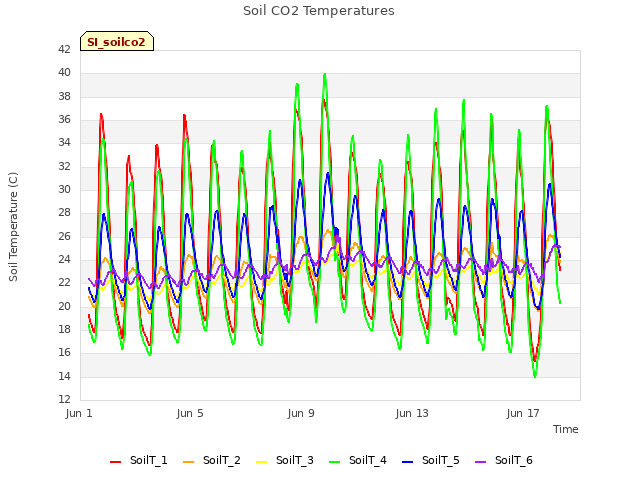The image size is (640, 480).
Task: Click the Jun 5 x-axis tick label
Action: click(190, 413)
